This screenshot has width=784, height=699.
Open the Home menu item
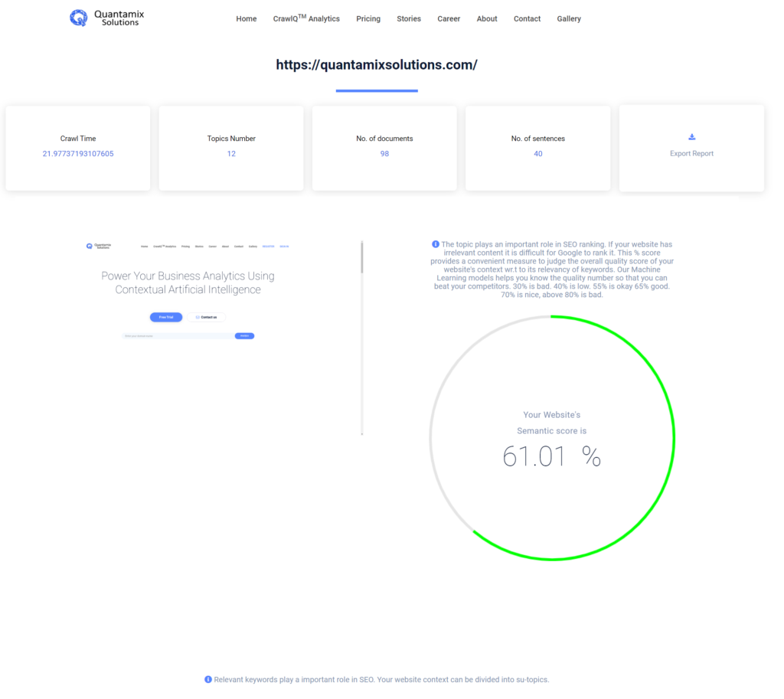tap(246, 19)
